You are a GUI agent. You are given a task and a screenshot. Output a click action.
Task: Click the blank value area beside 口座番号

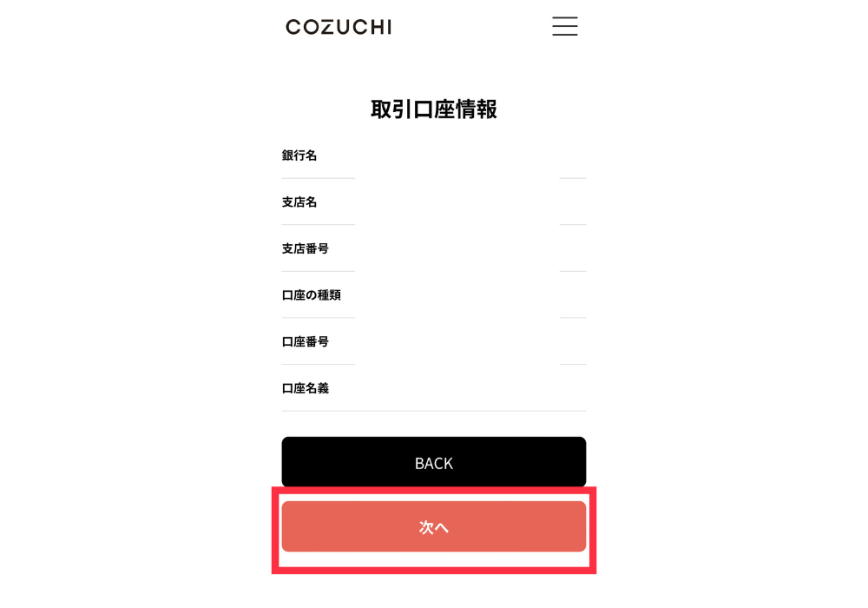point(457,341)
